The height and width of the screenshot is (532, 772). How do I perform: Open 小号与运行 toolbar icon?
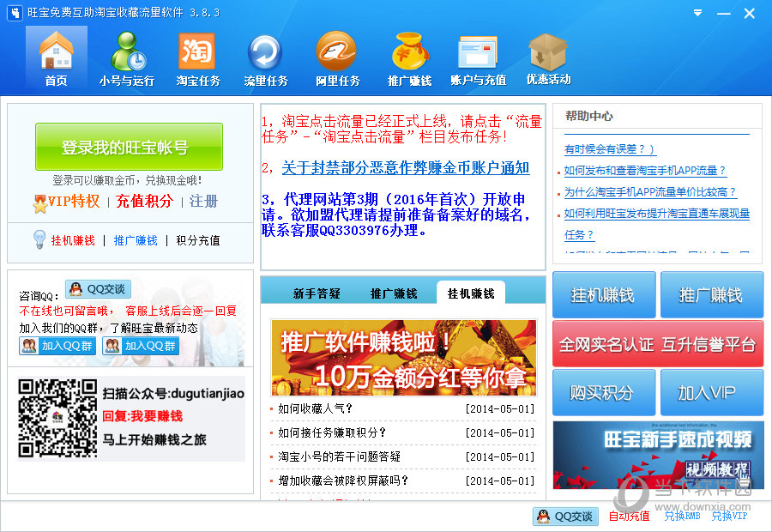click(127, 58)
